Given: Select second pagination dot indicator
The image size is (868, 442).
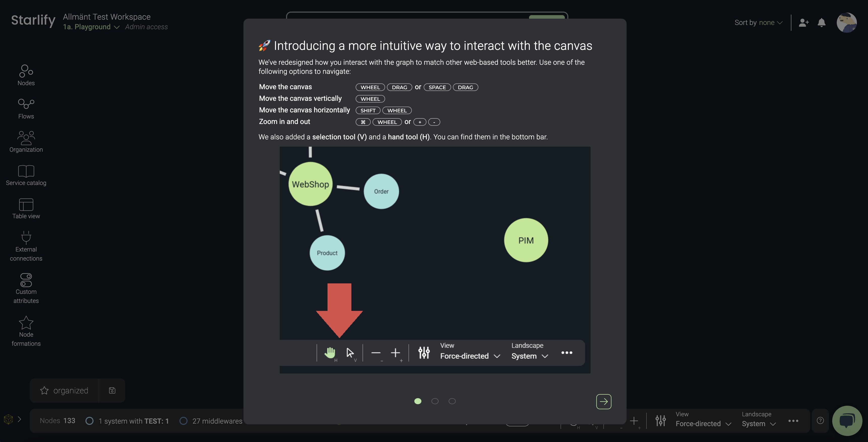Looking at the screenshot, I should point(435,401).
